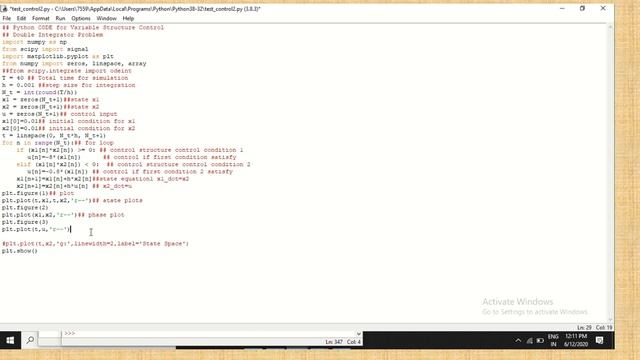Open the Windows Start menu
This screenshot has height=360, width=640.
pos(10,340)
